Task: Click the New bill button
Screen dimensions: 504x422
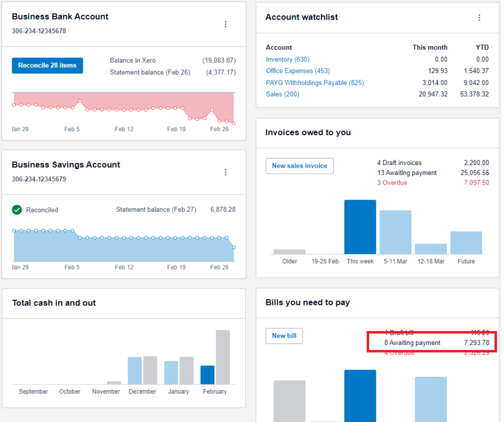Action: pyautogui.click(x=284, y=336)
